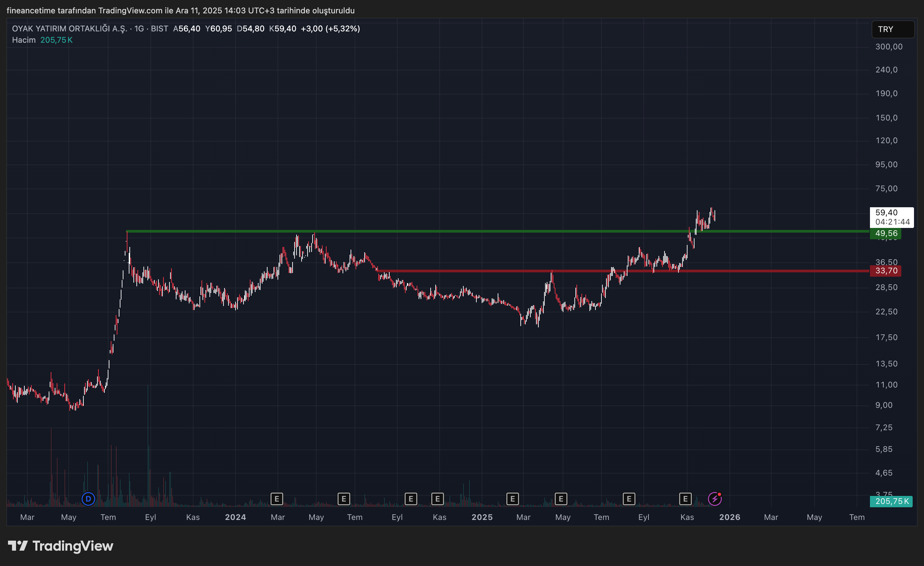Open the lightning bolt event icon near November 2025

point(716,499)
